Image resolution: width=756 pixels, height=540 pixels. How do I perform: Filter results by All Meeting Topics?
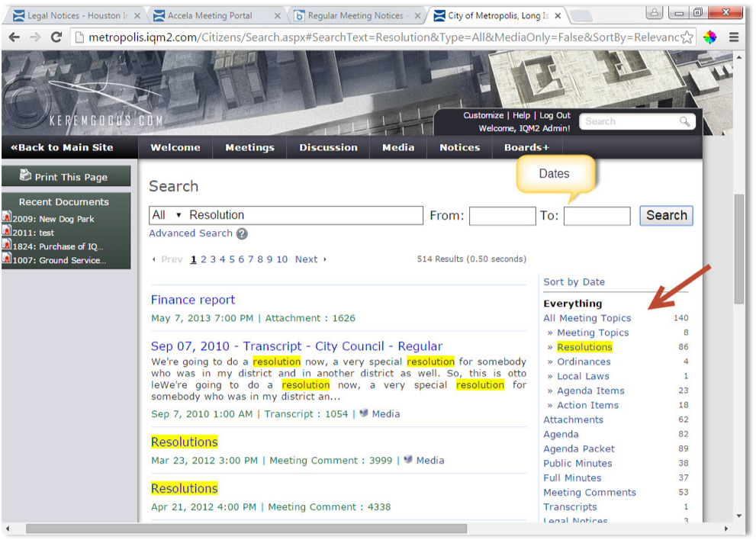pyautogui.click(x=587, y=318)
